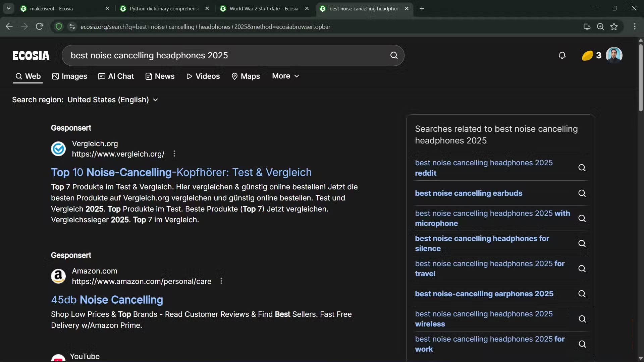Viewport: 644px width, 362px height.
Task: Open three-dot menu for Vergleich.org ad
Action: (174, 154)
